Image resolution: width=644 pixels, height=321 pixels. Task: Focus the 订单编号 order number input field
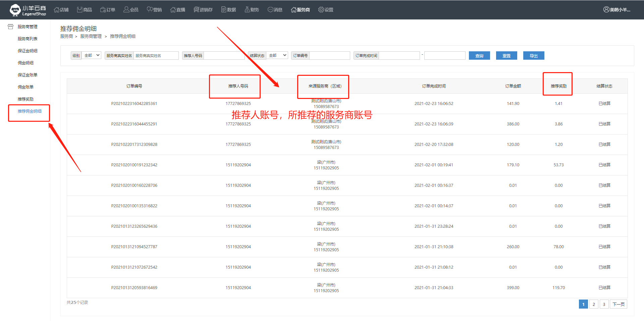tap(329, 55)
